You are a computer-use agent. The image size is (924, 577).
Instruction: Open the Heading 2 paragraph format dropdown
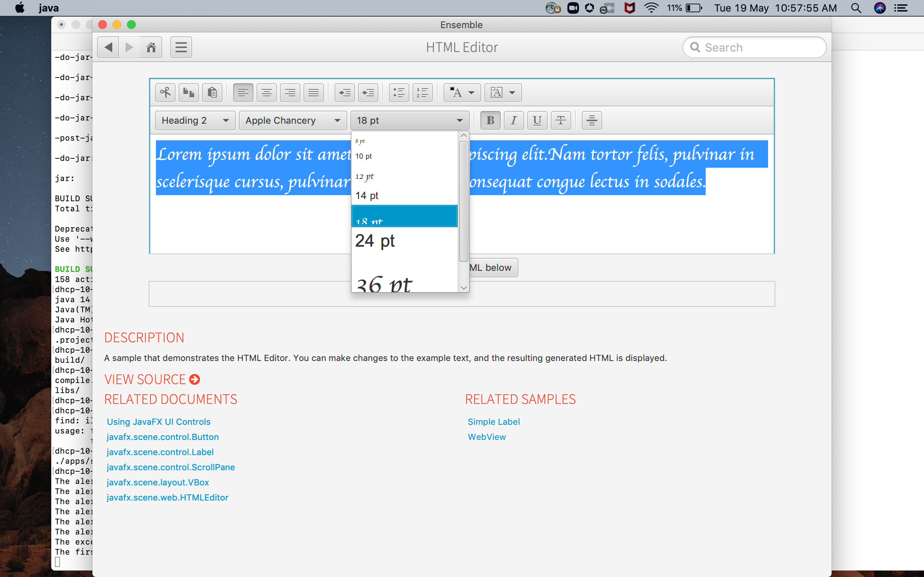click(195, 120)
